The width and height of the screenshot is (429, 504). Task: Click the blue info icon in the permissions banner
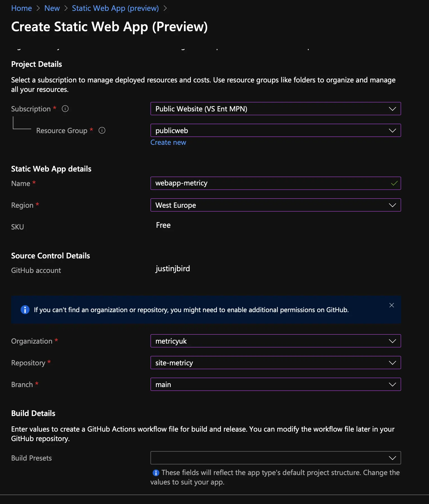(x=25, y=310)
